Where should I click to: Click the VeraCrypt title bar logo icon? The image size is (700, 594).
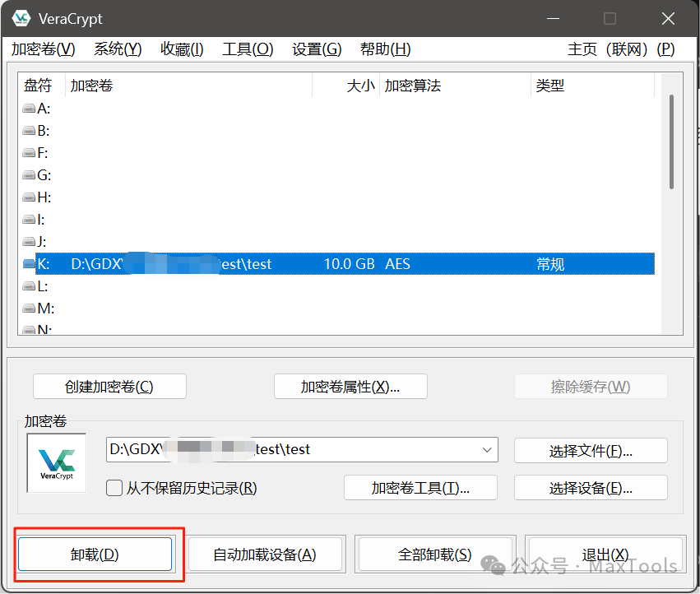point(21,18)
